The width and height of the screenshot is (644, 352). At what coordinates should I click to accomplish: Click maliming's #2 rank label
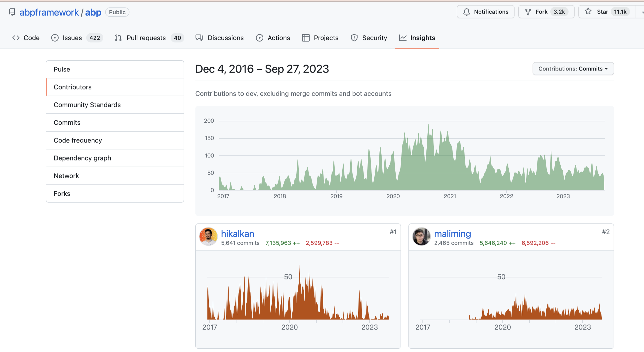pos(605,232)
